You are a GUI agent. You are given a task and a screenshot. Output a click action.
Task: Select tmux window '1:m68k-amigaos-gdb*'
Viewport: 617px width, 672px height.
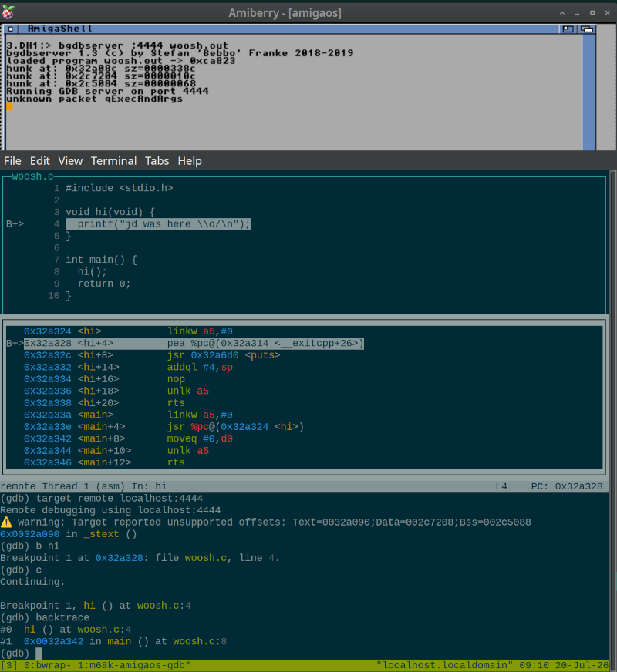point(134,666)
